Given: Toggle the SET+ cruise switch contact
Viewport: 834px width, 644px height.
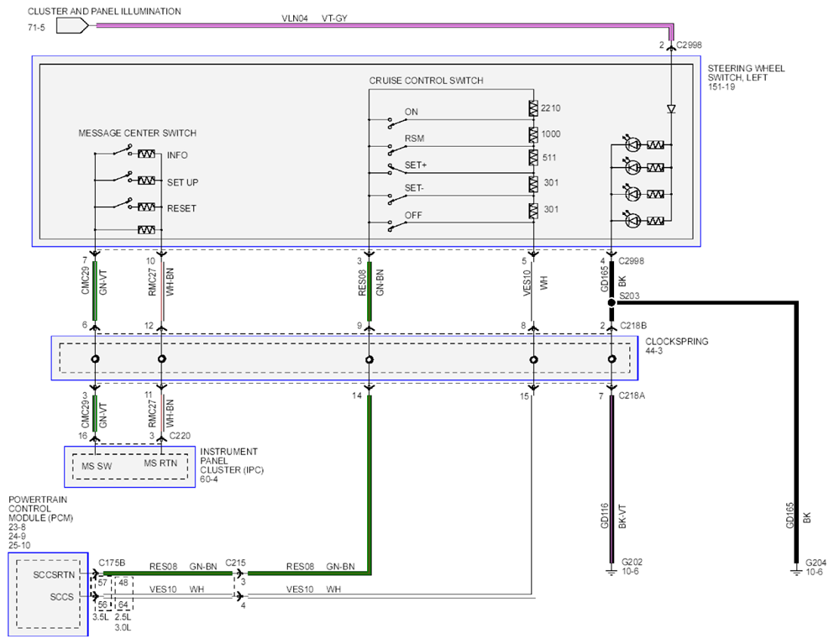Looking at the screenshot, I should pos(396,169).
